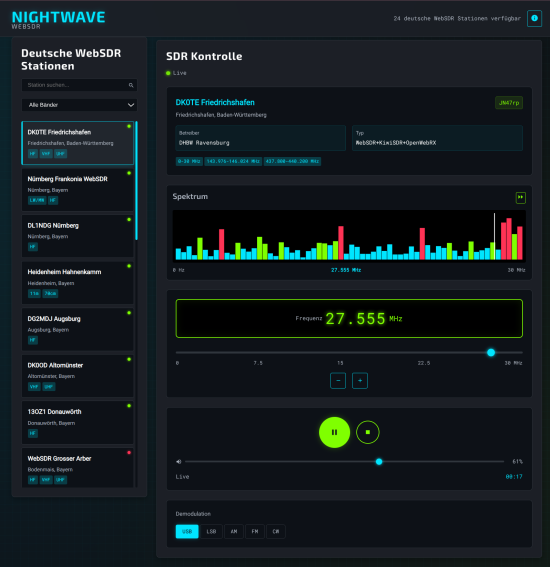The width and height of the screenshot is (550, 567).
Task: Click the fast-forward icon in Spektrum panel
Action: pos(520,197)
